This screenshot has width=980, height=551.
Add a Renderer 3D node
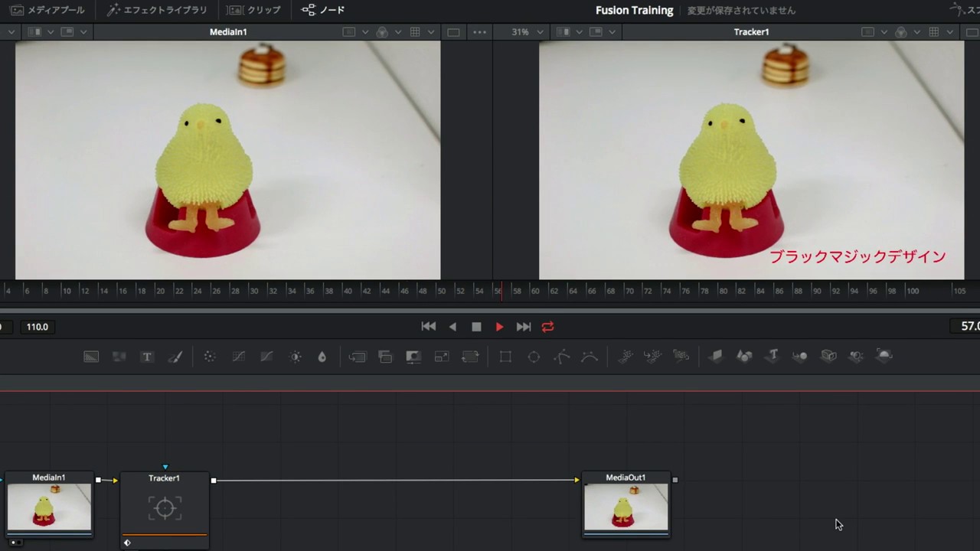884,356
